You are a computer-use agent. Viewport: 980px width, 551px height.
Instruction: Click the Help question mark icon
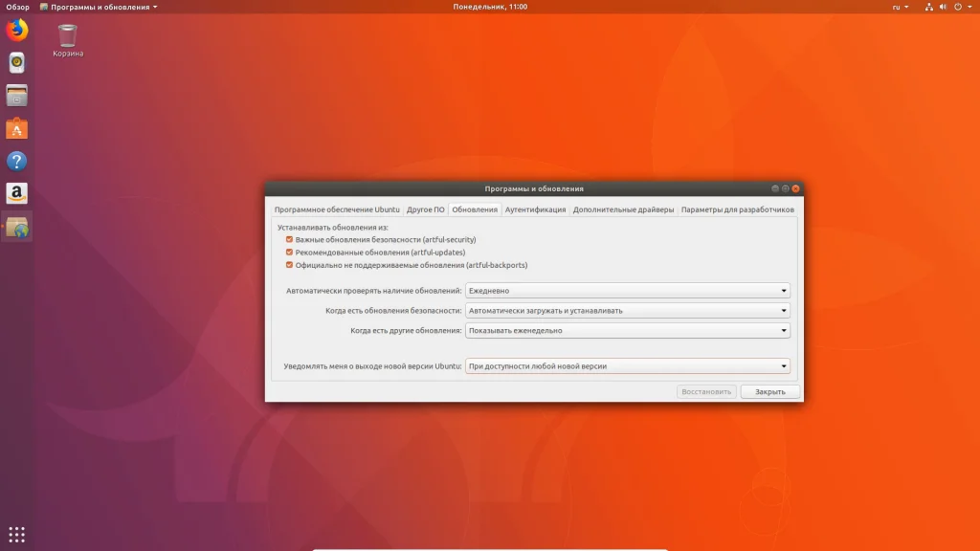click(16, 161)
